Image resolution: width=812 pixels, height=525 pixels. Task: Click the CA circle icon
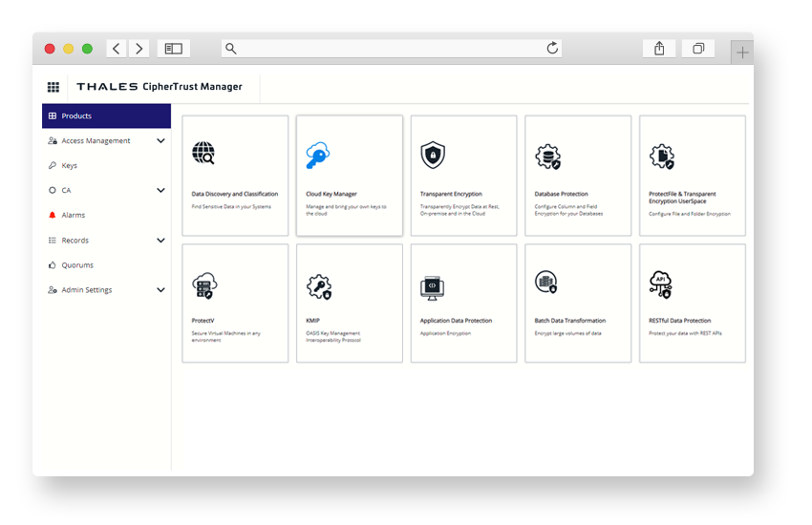tap(53, 190)
